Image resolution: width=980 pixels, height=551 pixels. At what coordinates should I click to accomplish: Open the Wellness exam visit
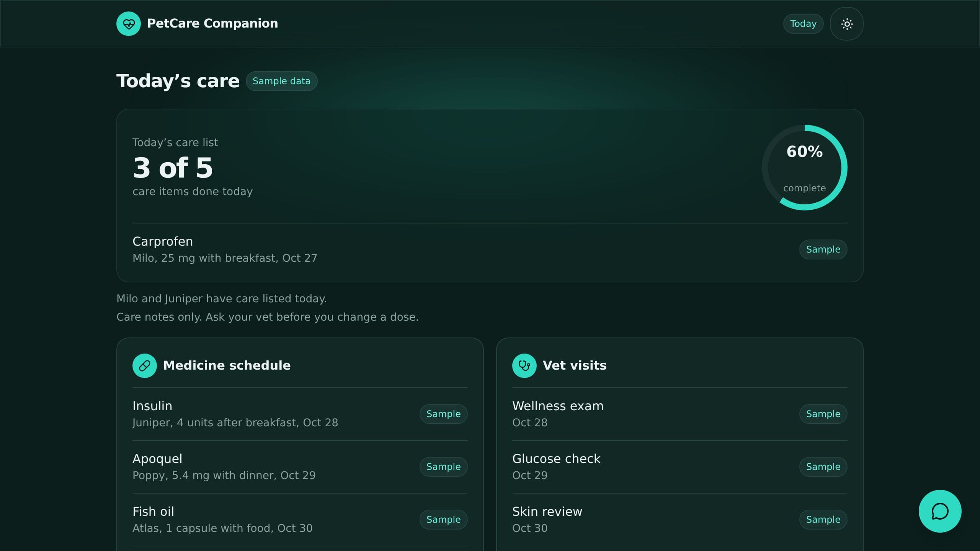click(x=679, y=414)
